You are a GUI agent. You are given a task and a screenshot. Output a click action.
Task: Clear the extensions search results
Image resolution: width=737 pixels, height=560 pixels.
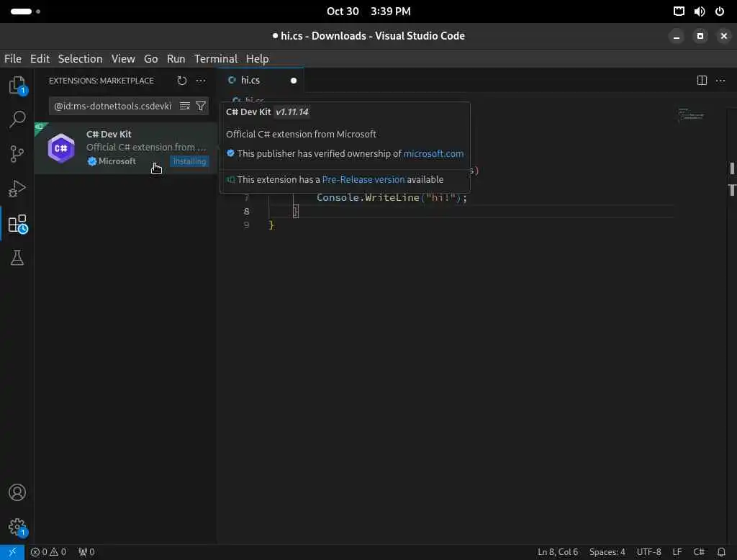(x=185, y=106)
